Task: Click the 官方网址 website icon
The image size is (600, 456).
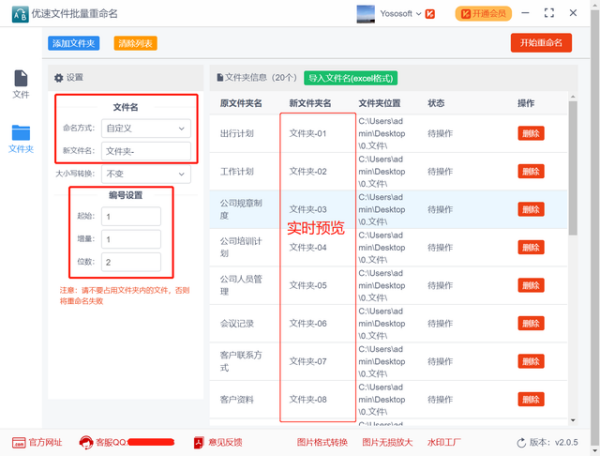Action: pos(18,442)
